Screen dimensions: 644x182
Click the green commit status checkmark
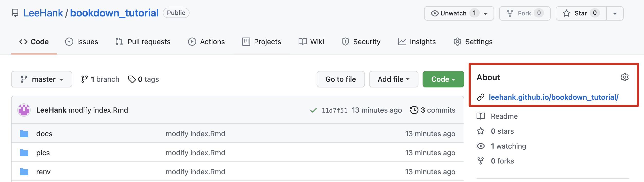click(x=313, y=110)
